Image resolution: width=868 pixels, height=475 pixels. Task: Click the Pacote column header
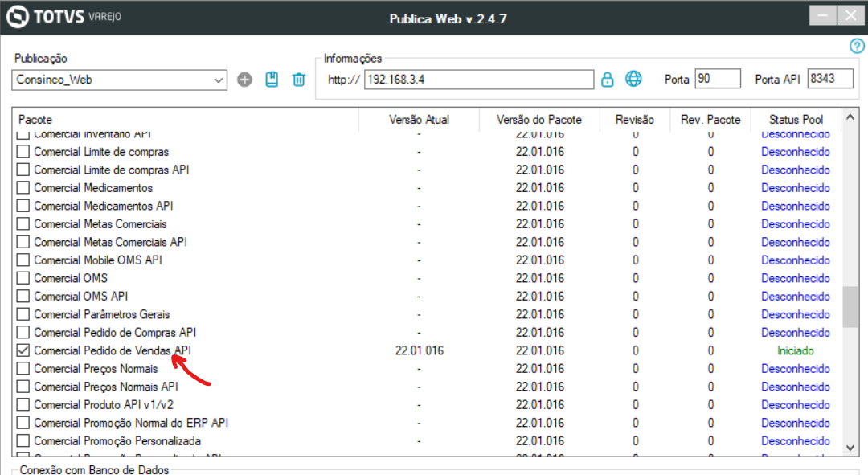(186, 120)
